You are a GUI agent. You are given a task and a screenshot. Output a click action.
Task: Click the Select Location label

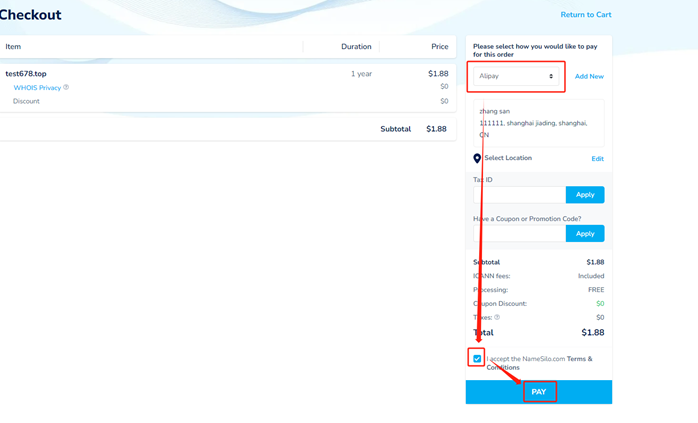pyautogui.click(x=508, y=158)
